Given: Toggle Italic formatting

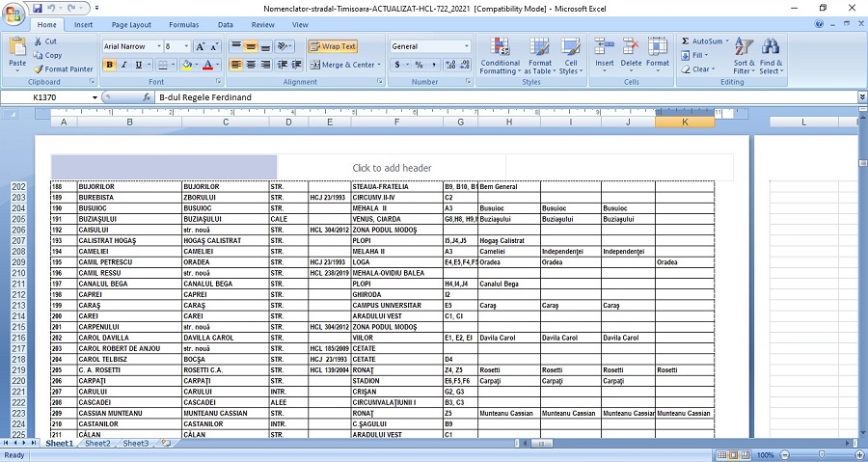Looking at the screenshot, I should coord(124,66).
